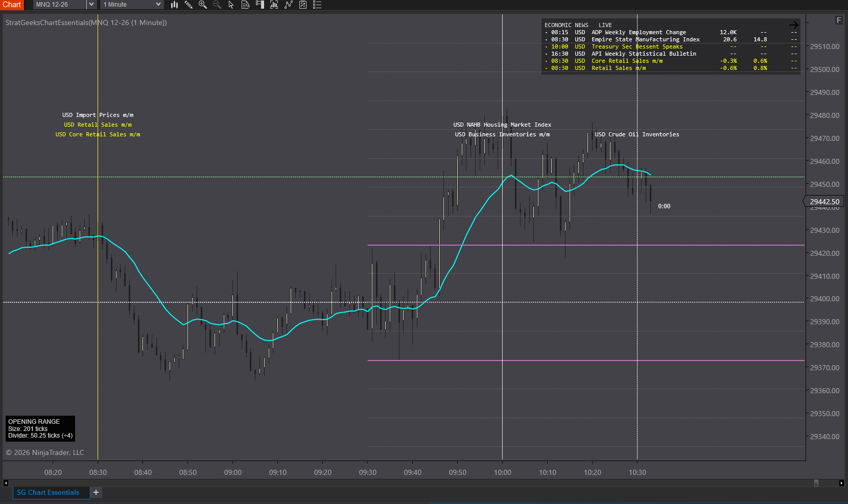Click the USD Import Prices m/m label
848x504 pixels.
coord(98,115)
